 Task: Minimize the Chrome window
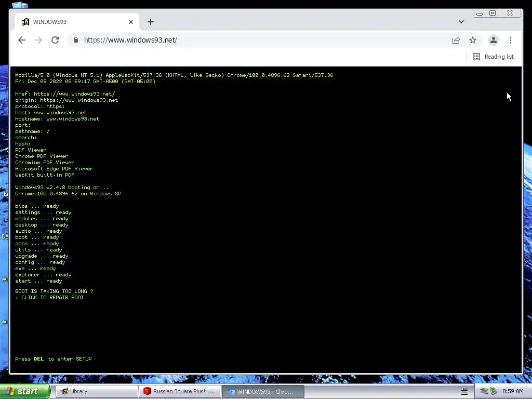[480, 13]
